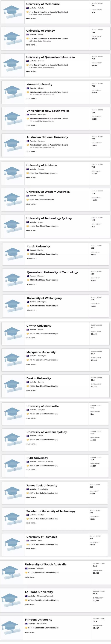The image size is (111, 644).
Task: Open the Queensland University of Technology heading
Action: (x=52, y=272)
